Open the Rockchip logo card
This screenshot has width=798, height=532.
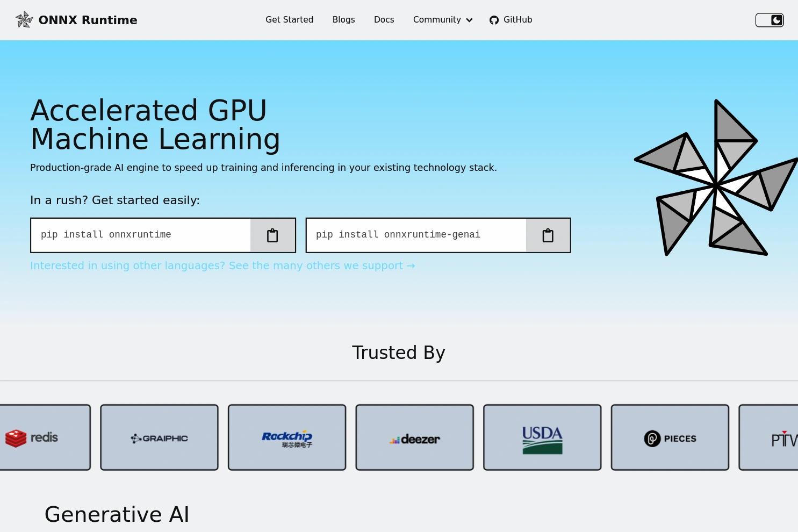pyautogui.click(x=287, y=437)
